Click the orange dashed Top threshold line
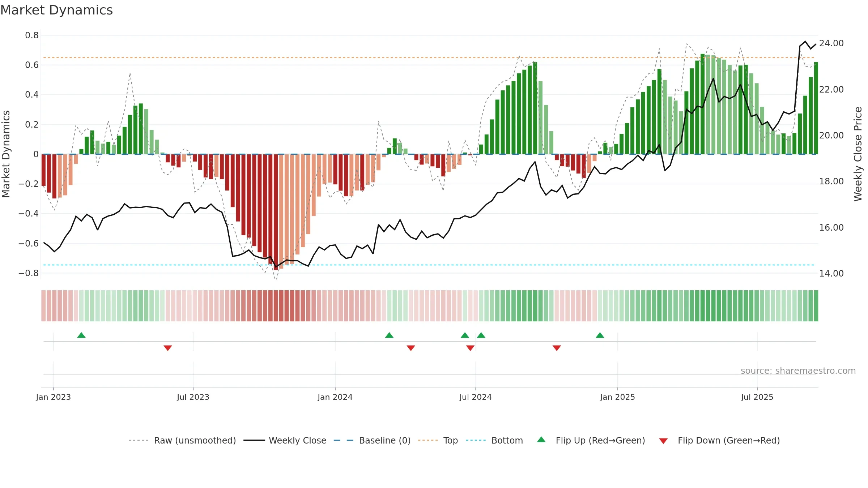Screen dimensions: 868x488 pos(429,57)
